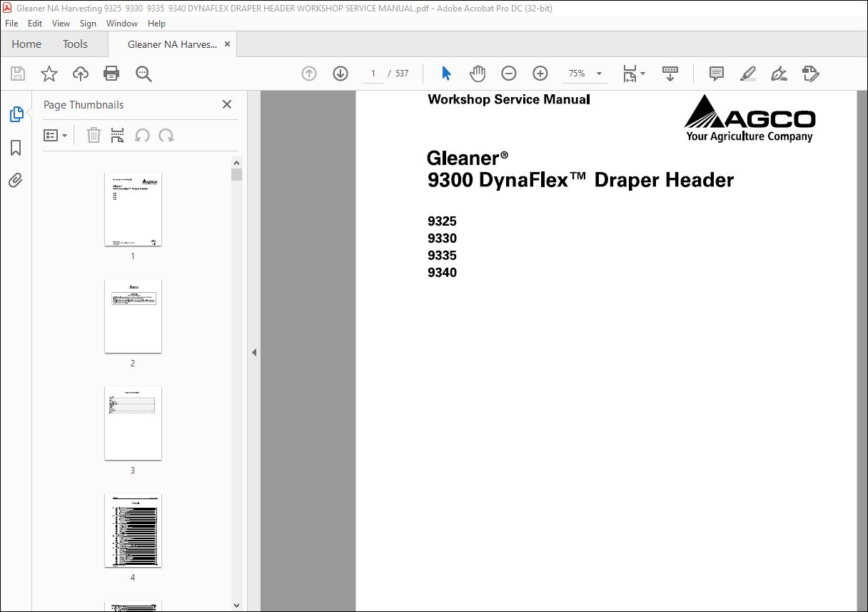Open the Help menu
Viewport: 868px width, 612px height.
pyautogui.click(x=156, y=24)
